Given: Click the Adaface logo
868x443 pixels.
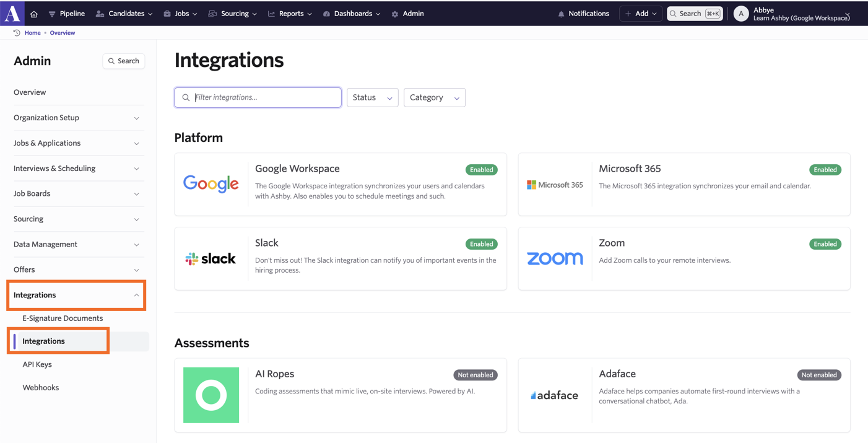Looking at the screenshot, I should [x=555, y=395].
